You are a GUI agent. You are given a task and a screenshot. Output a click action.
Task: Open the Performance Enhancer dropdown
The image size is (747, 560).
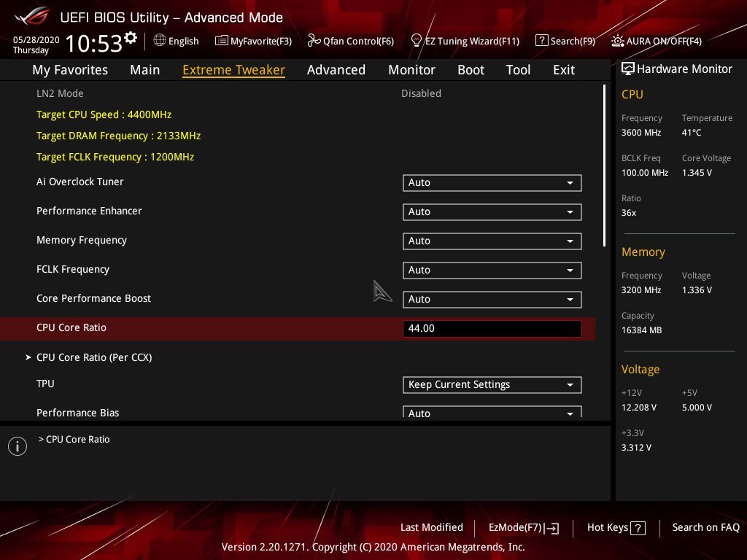click(492, 212)
